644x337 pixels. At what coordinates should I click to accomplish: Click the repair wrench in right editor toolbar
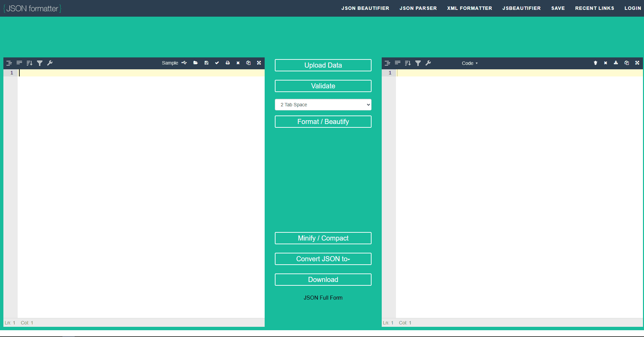click(x=428, y=63)
